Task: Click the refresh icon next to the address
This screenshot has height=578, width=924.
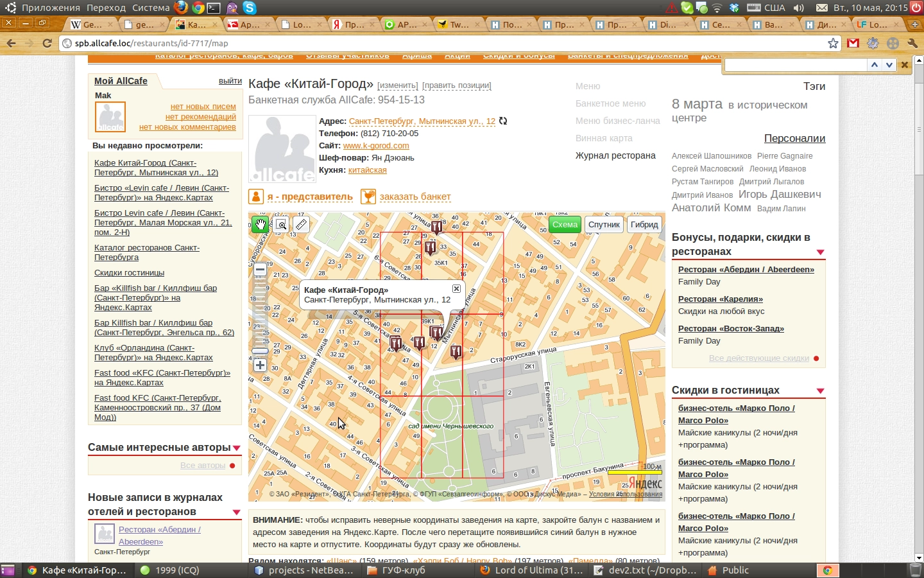Action: pos(503,121)
